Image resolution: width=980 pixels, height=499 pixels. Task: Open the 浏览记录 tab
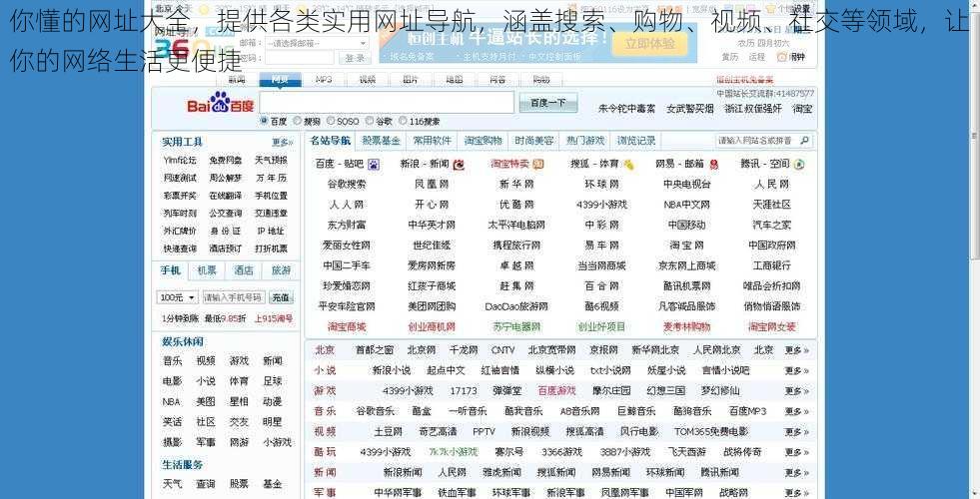[636, 141]
